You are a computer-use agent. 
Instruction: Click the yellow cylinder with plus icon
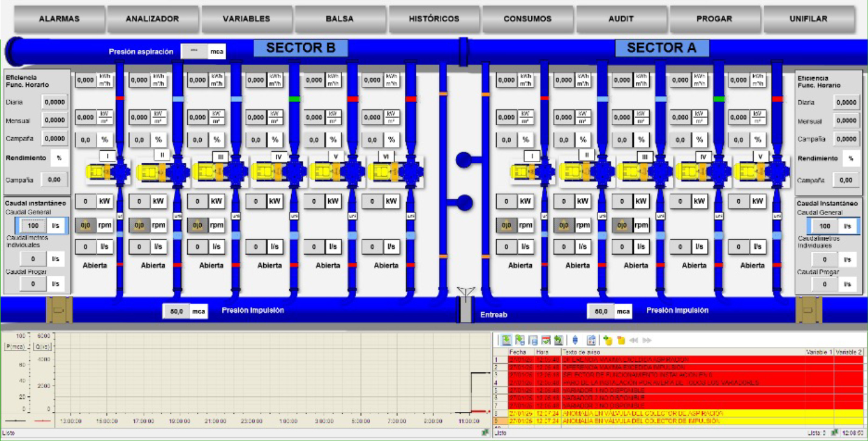coord(607,340)
